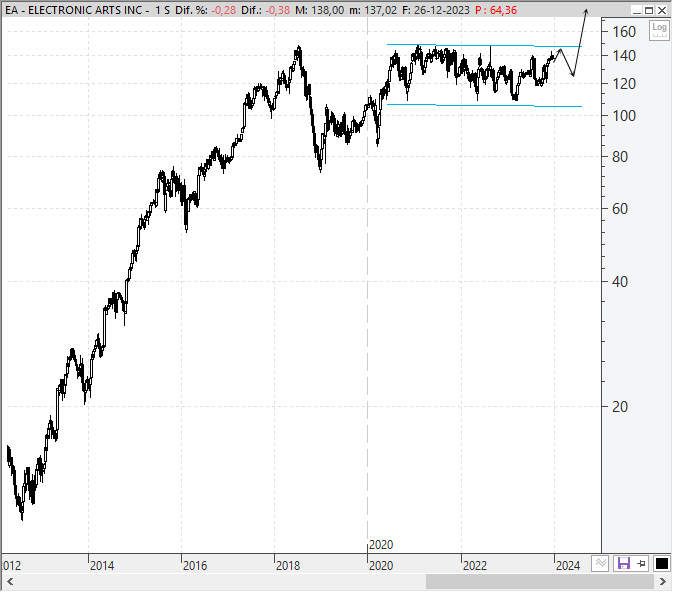The height and width of the screenshot is (592, 673).
Task: Click the scrollbar left arrow
Action: tap(10, 582)
